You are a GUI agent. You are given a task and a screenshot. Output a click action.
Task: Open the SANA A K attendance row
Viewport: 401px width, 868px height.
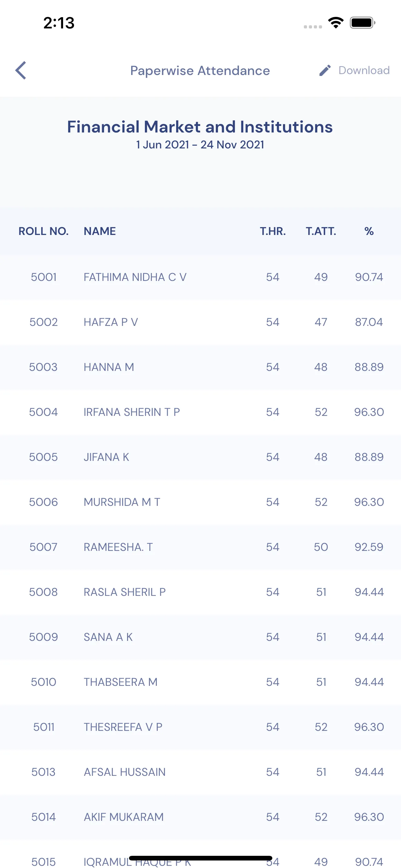coord(200,637)
